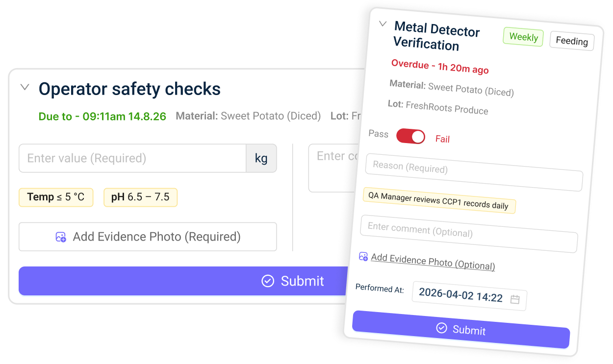
Task: Click the checkmark icon on the Metal Detector Submit button
Action: pyautogui.click(x=442, y=328)
